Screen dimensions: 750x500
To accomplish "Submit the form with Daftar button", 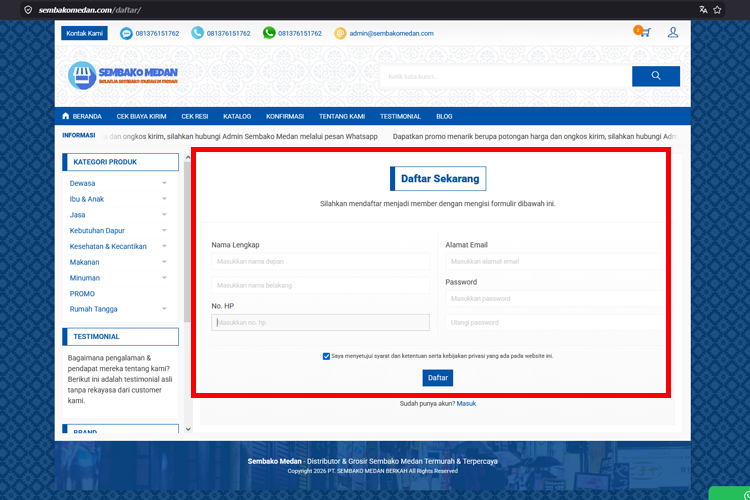I will pyautogui.click(x=438, y=378).
